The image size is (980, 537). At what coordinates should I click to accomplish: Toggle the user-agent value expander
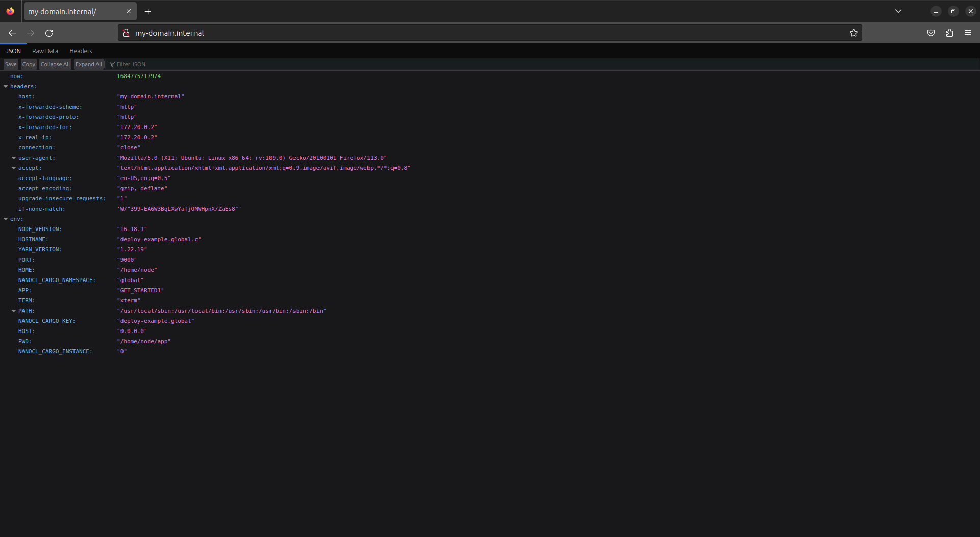pos(14,158)
